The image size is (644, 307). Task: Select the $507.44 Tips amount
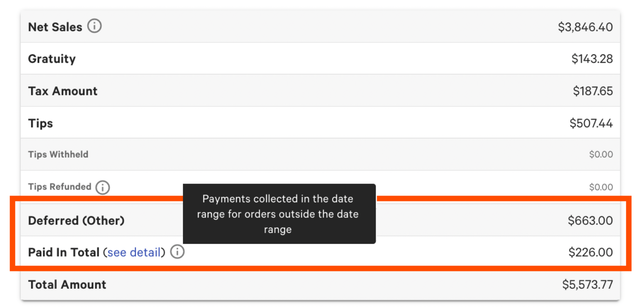point(591,123)
